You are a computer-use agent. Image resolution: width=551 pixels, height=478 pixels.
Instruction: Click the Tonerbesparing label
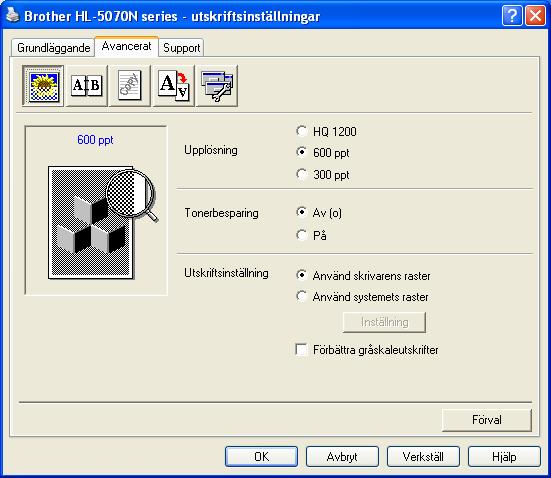pos(221,213)
